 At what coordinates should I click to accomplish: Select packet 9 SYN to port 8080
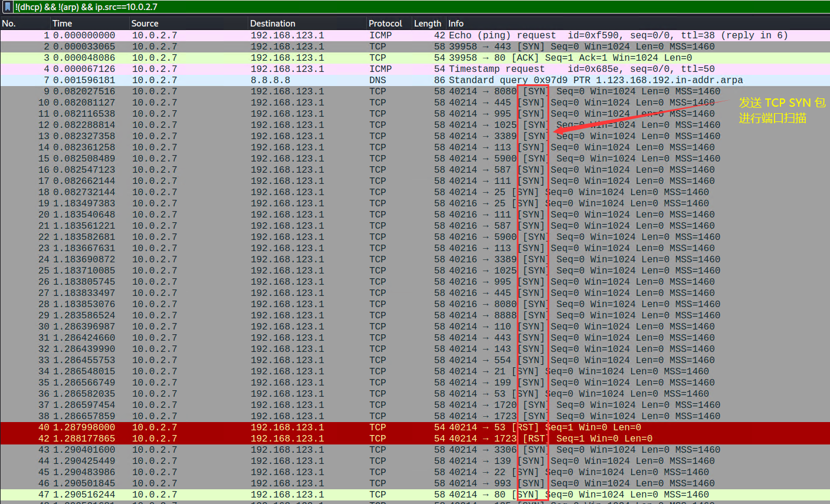(415, 91)
